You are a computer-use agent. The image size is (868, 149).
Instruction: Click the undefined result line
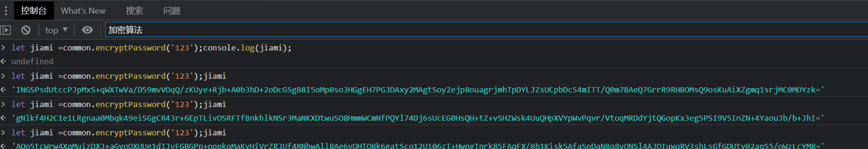pyautogui.click(x=32, y=61)
